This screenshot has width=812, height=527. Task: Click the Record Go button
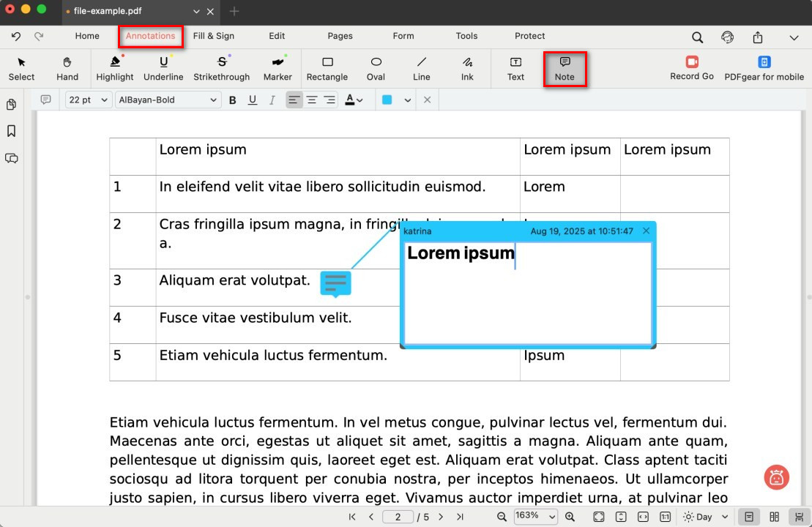(691, 68)
